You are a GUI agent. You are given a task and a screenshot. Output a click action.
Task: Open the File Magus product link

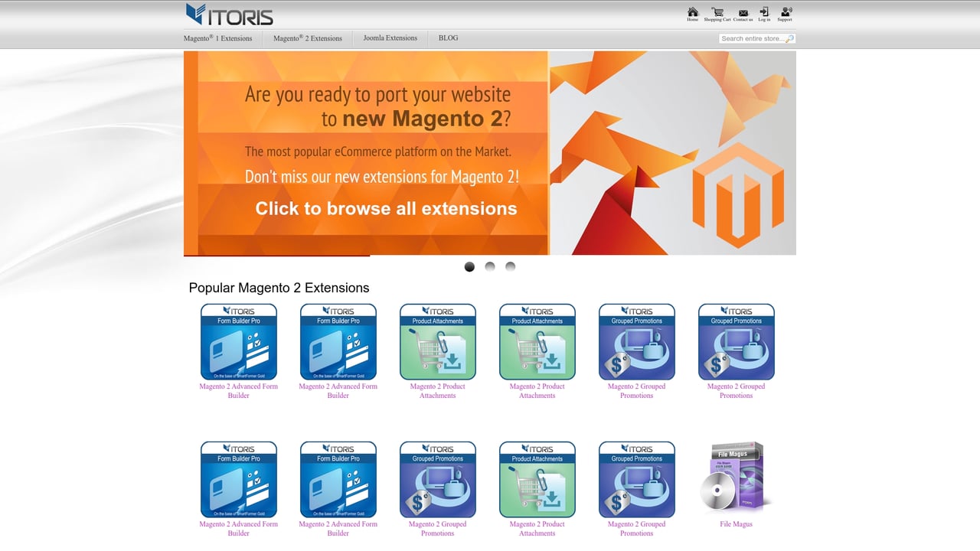[x=736, y=524]
